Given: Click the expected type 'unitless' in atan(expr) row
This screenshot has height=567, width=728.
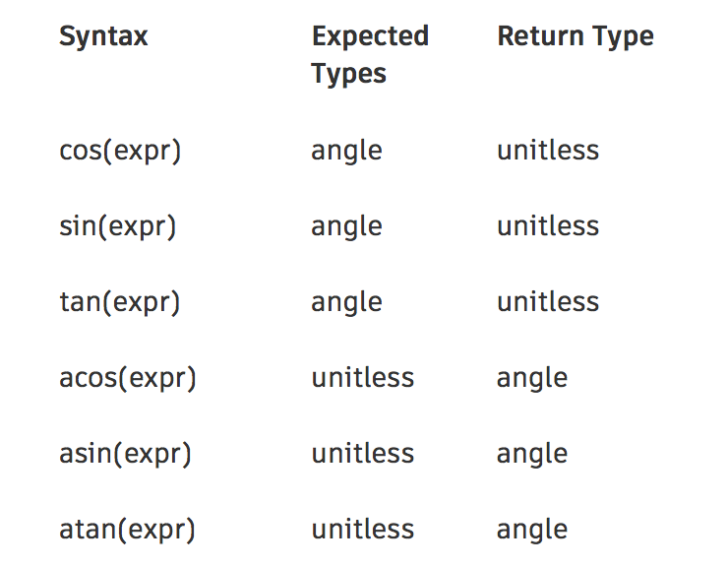Looking at the screenshot, I should click(x=362, y=530).
